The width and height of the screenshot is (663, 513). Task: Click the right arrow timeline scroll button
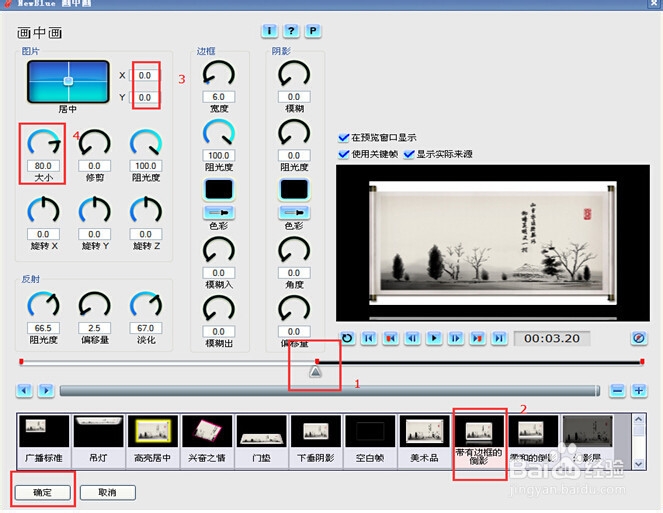pos(46,390)
